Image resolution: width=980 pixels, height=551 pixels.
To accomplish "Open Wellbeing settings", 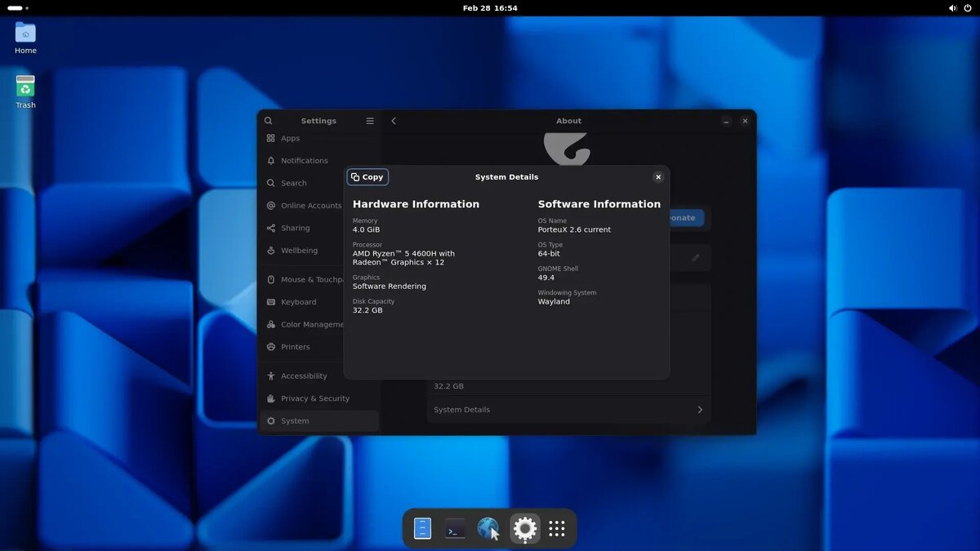I will point(300,250).
